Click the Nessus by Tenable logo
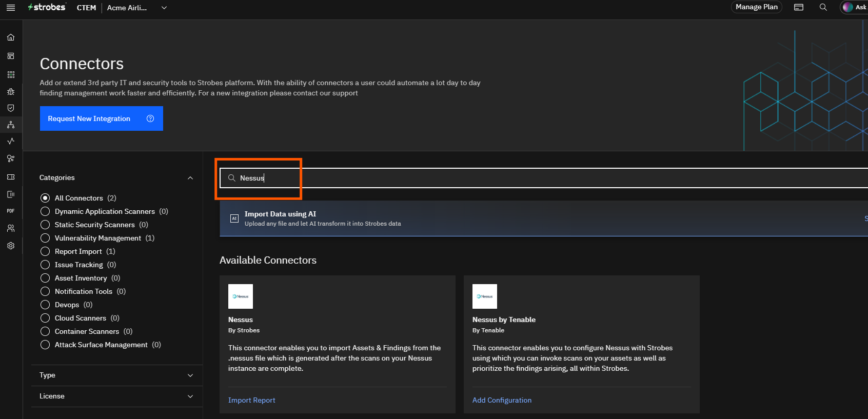Viewport: 868px width, 419px height. coord(485,296)
